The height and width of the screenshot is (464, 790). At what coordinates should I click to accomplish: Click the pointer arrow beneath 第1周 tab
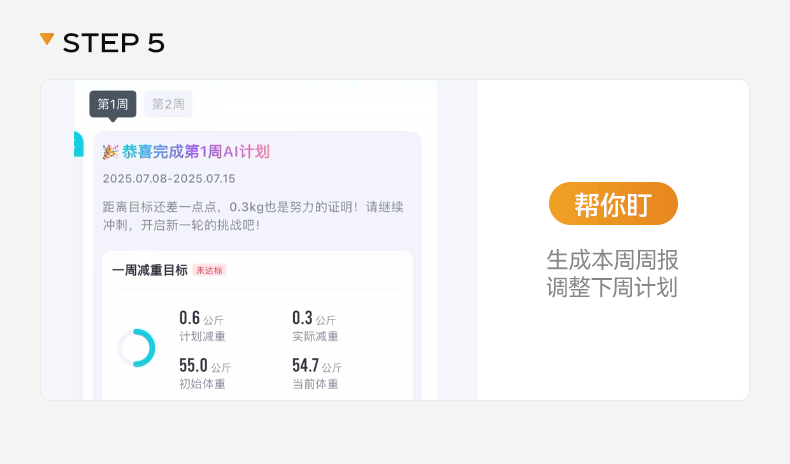[x=112, y=121]
